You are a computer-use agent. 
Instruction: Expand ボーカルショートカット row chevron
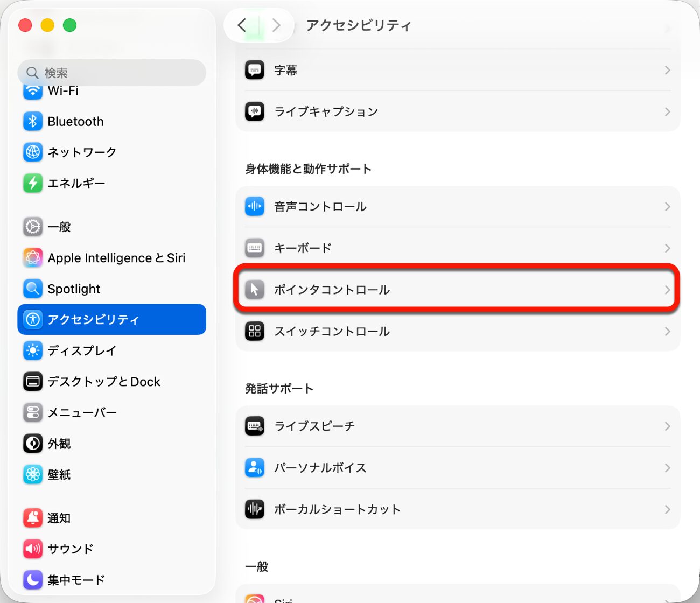pyautogui.click(x=667, y=509)
